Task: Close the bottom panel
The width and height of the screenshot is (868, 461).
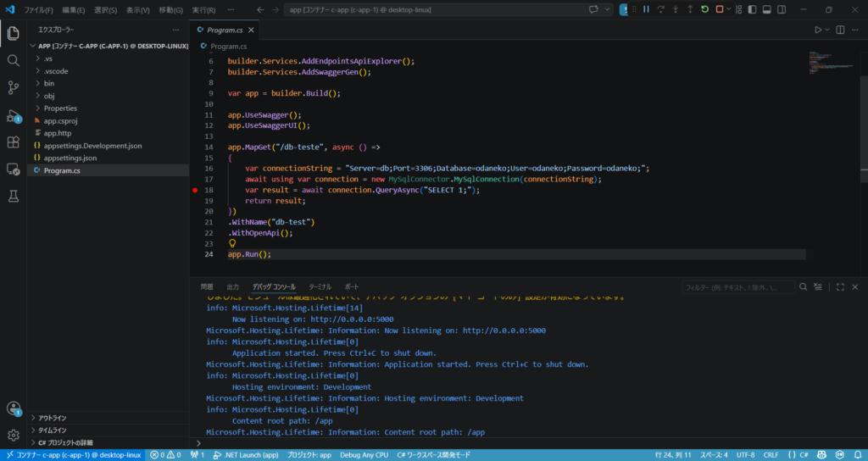Action: (855, 286)
